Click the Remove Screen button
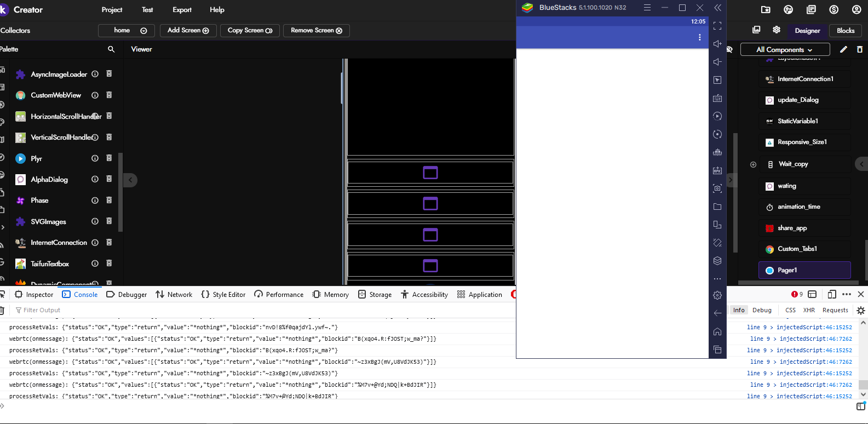This screenshot has height=424, width=868. tap(317, 31)
